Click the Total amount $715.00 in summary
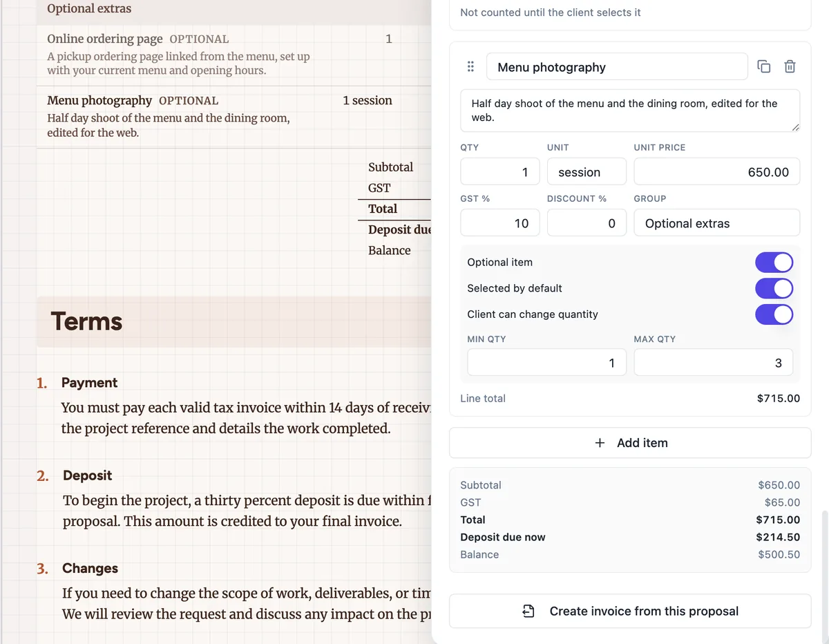The image size is (829, 644). tap(778, 520)
